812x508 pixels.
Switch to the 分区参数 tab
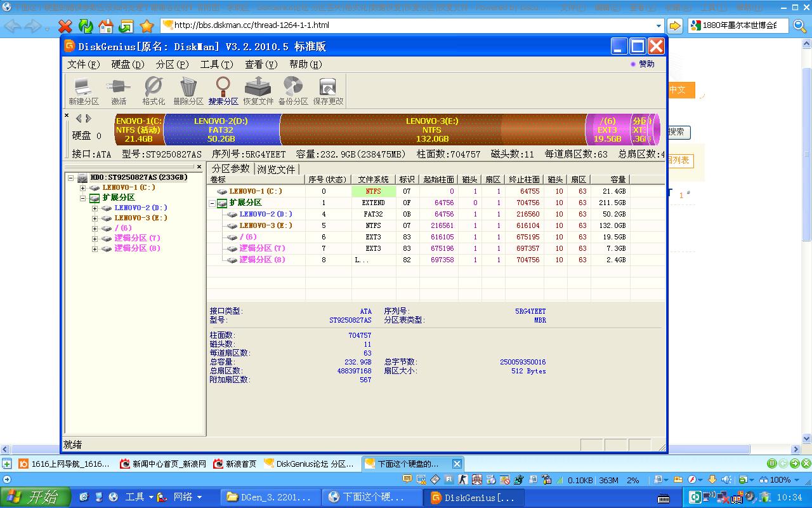click(231, 168)
